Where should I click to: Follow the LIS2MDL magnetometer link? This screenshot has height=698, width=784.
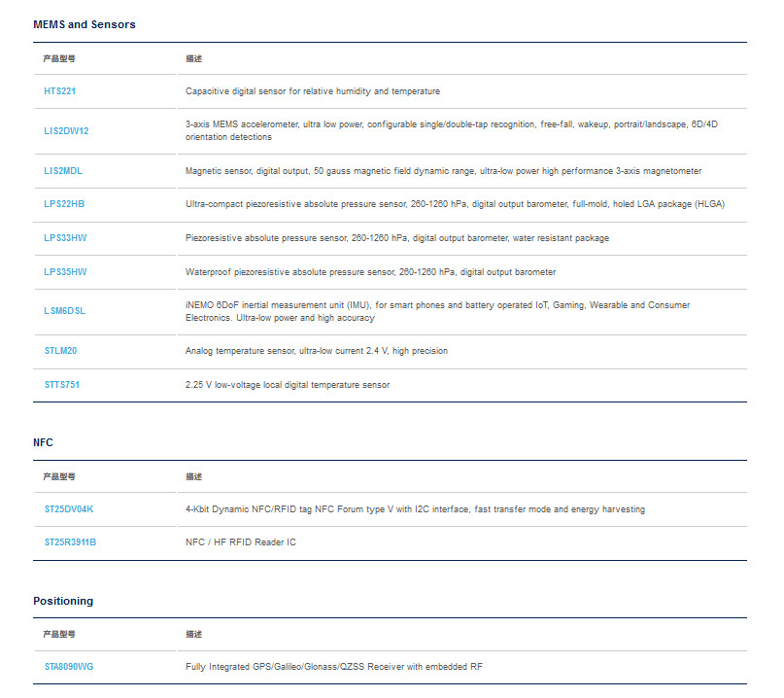[63, 171]
